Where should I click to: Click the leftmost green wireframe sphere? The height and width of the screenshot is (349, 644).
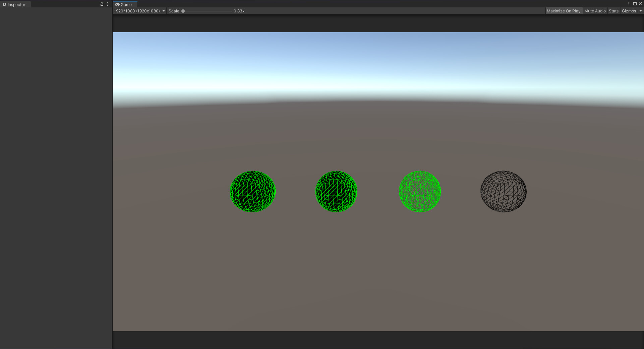tap(253, 192)
